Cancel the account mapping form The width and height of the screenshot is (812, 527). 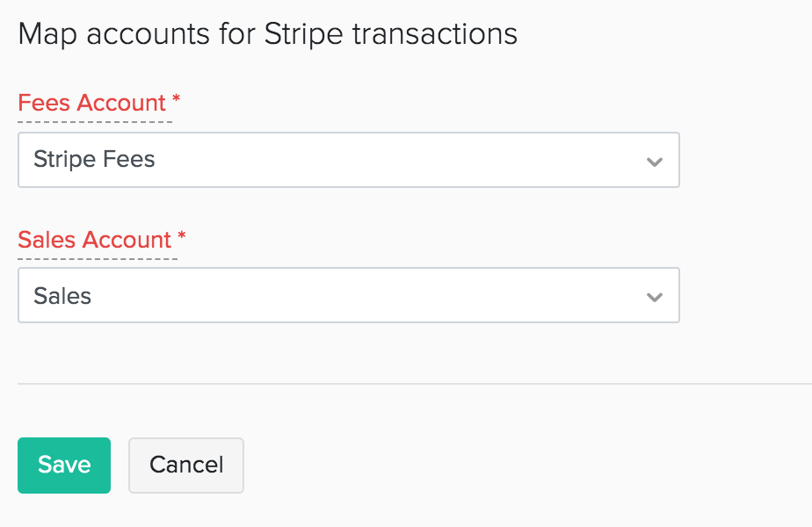[x=186, y=465]
